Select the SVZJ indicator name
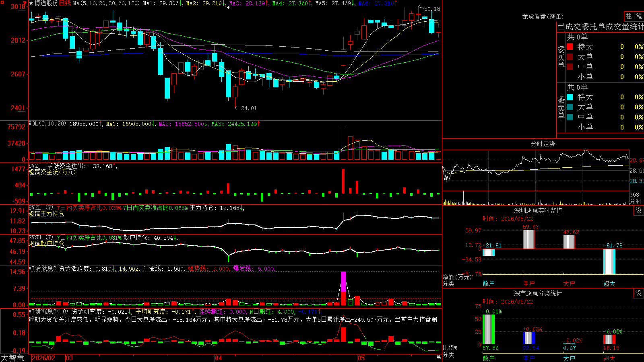Image resolution: width=644 pixels, height=362 pixels. pyautogui.click(x=35, y=166)
